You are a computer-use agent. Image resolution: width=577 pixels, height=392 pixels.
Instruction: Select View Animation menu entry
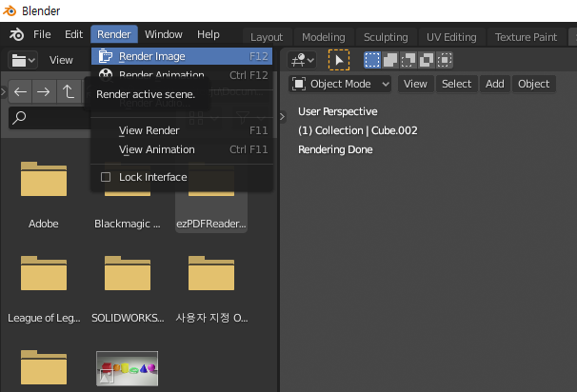(x=182, y=149)
